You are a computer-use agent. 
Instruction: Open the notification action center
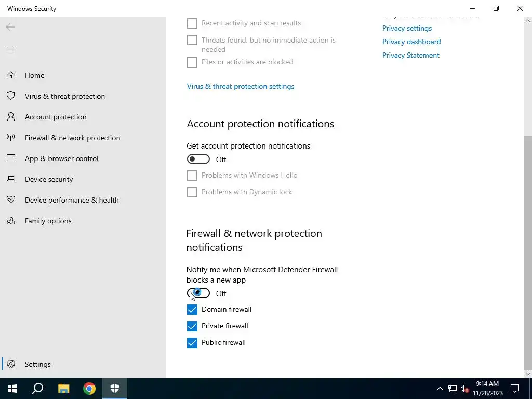515,389
